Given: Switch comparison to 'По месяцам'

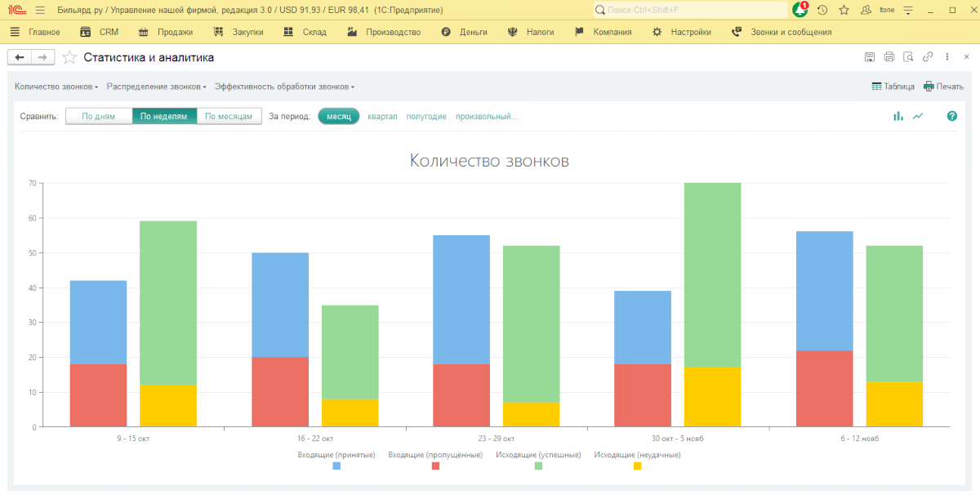Looking at the screenshot, I should pos(229,116).
